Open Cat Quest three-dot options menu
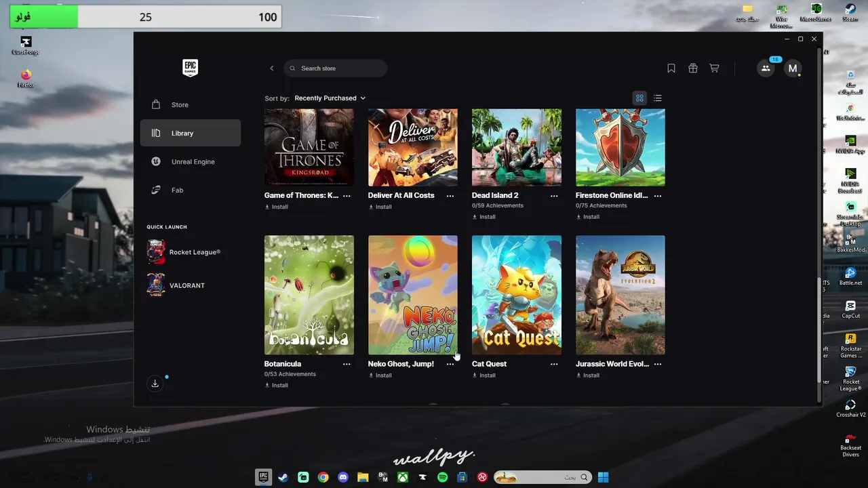Screen dimensions: 868x488 coord(554,364)
